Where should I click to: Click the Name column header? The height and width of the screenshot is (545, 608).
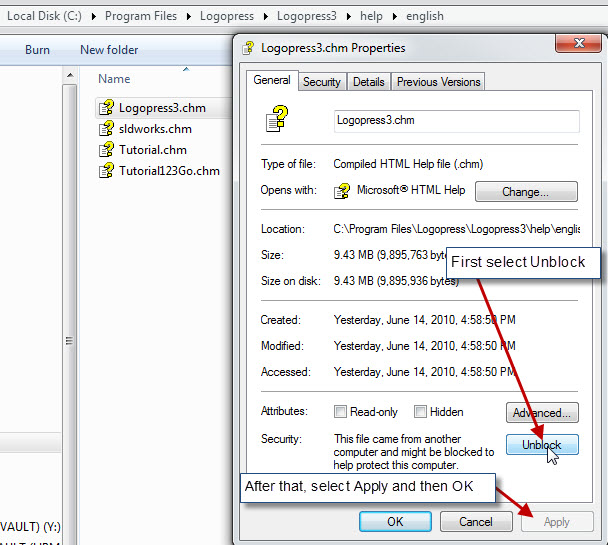click(x=114, y=79)
